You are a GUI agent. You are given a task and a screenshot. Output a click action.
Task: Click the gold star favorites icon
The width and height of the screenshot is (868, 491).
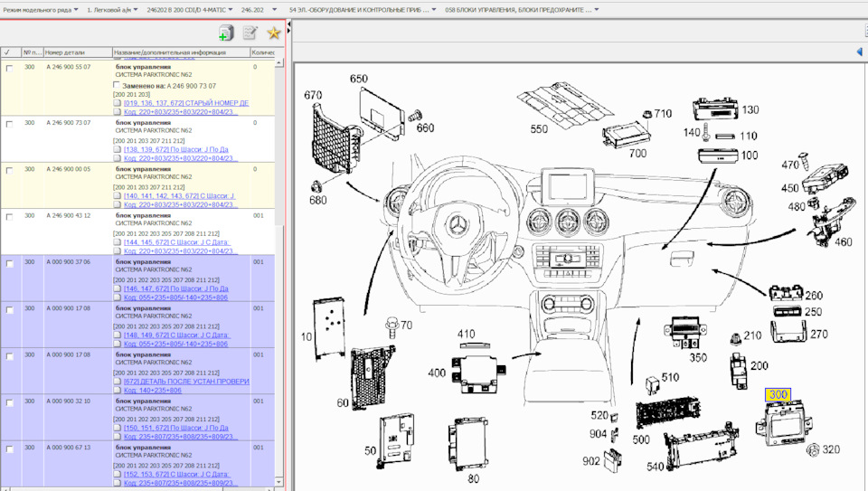pos(273,33)
